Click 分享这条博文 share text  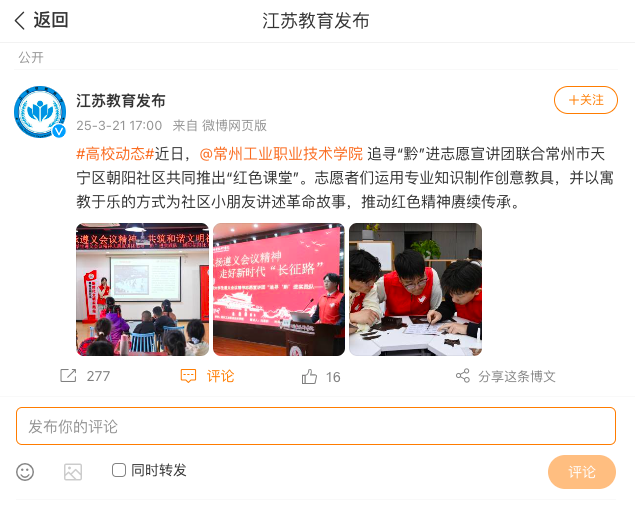[x=517, y=377]
